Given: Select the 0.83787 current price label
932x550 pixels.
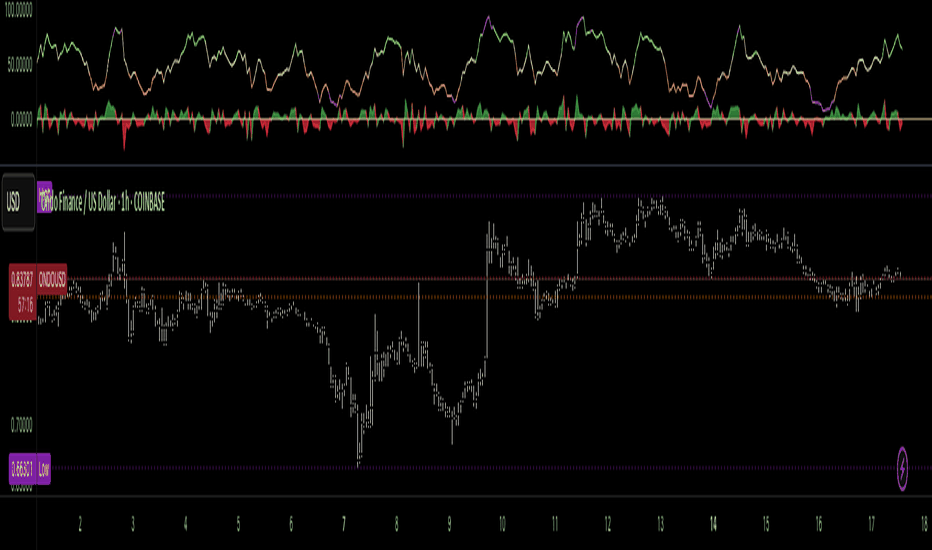Looking at the screenshot, I should [23, 280].
